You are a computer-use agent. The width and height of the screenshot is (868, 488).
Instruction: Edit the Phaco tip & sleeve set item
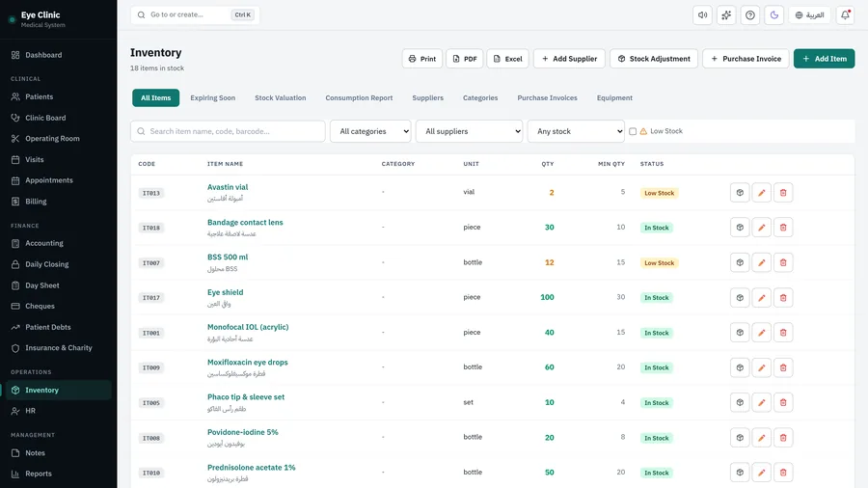[x=761, y=402]
